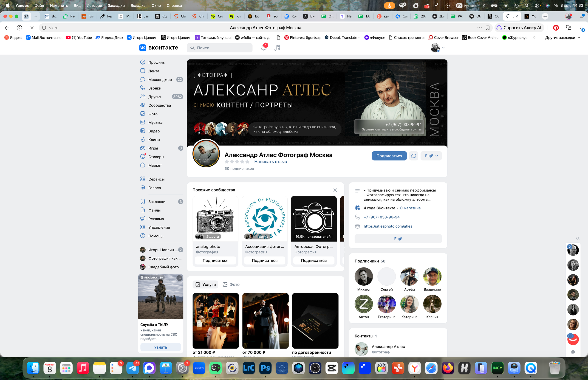Open Lightroom Classic from the Dock
The height and width of the screenshot is (380, 588).
(249, 368)
